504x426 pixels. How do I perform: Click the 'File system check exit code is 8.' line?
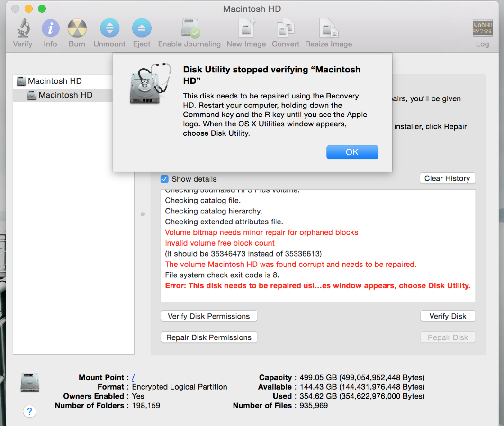pos(222,275)
